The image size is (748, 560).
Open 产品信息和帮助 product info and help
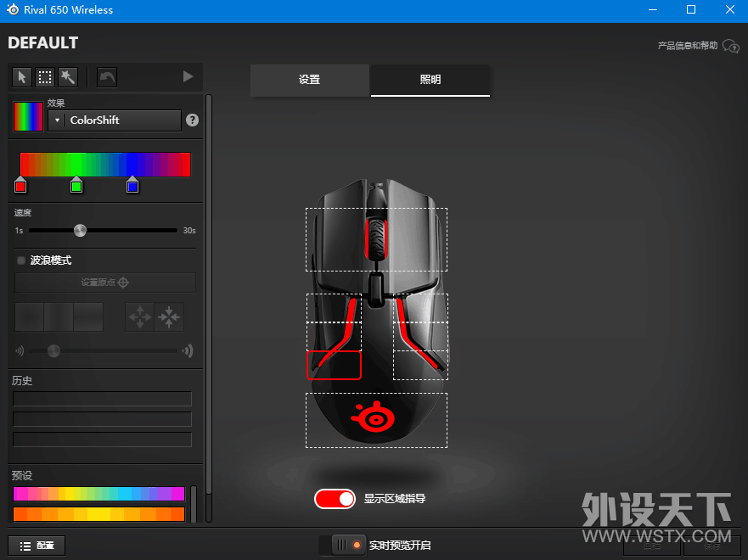[688, 46]
